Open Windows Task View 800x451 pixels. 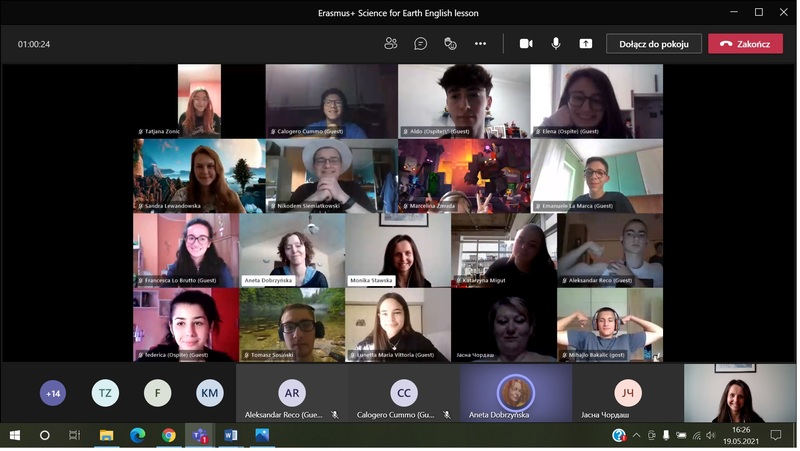click(74, 436)
